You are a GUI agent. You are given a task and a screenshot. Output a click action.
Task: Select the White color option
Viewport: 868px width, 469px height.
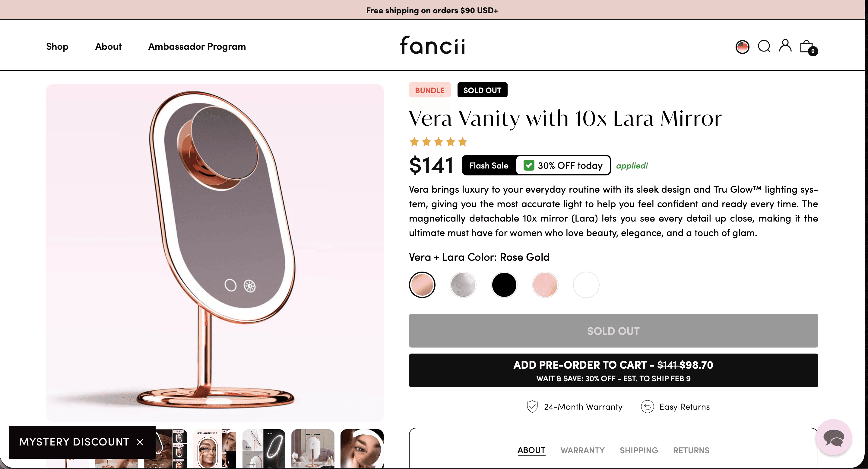586,285
